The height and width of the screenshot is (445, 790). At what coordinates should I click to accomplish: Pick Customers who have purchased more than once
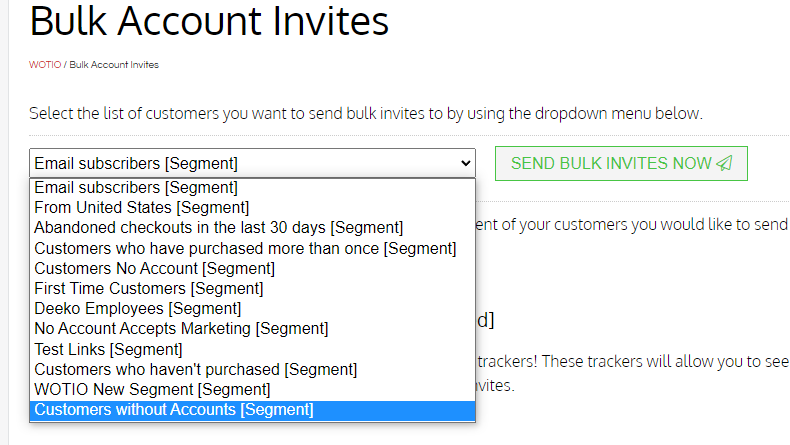click(252, 248)
